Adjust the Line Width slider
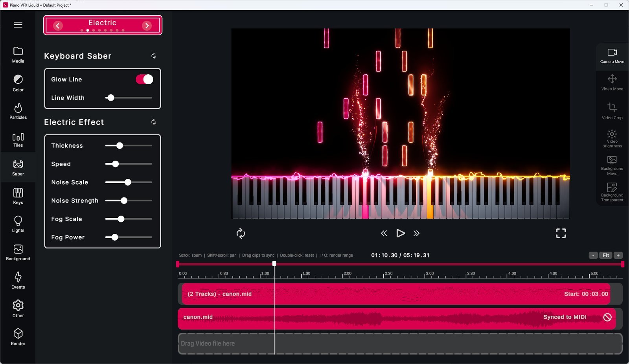The width and height of the screenshot is (629, 364). tap(129, 98)
